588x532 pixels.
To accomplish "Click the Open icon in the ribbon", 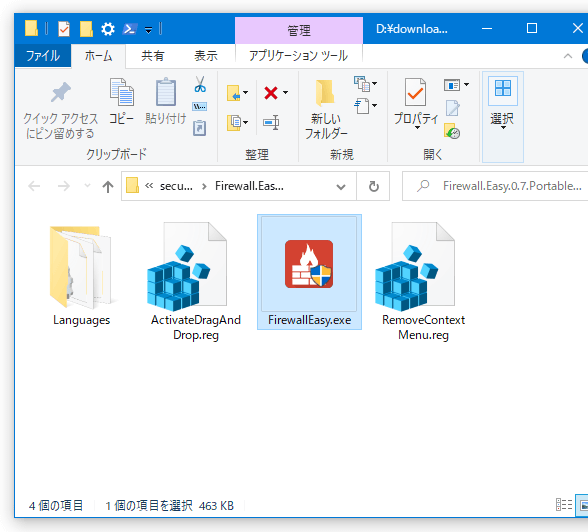I will click(x=452, y=85).
